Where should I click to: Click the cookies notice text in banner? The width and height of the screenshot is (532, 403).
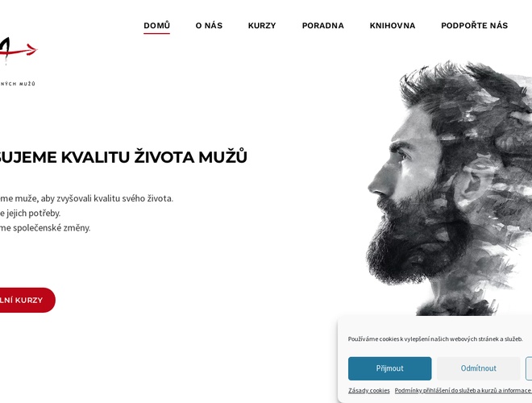435,339
